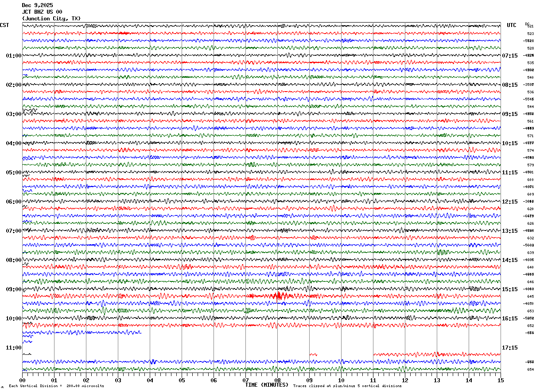Click the DC offset value 653

point(530,311)
